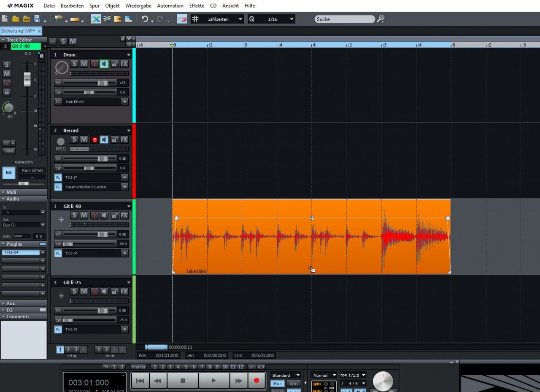Click the search magnifier icon
Viewport: 540px width, 392px height.
point(381,19)
